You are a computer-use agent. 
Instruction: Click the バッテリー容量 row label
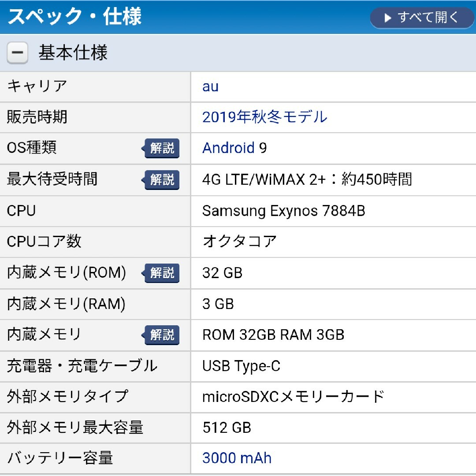pos(60,458)
